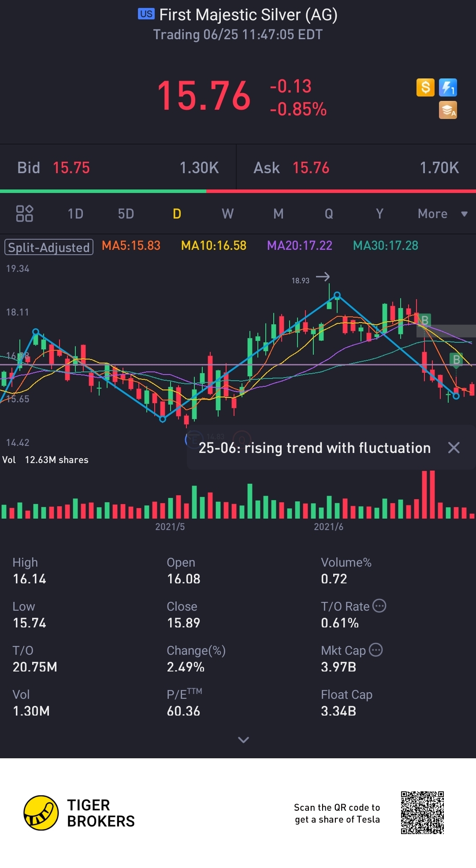
Task: Tap the MA30:17.28 indicator label
Action: pos(386,245)
